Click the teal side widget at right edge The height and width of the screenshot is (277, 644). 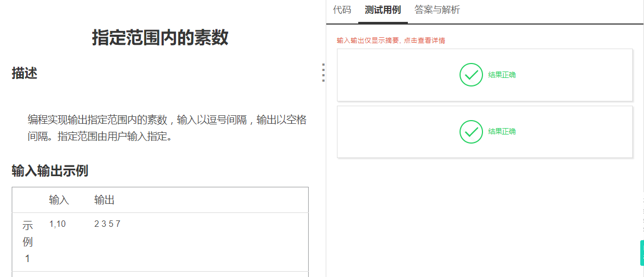[642, 252]
